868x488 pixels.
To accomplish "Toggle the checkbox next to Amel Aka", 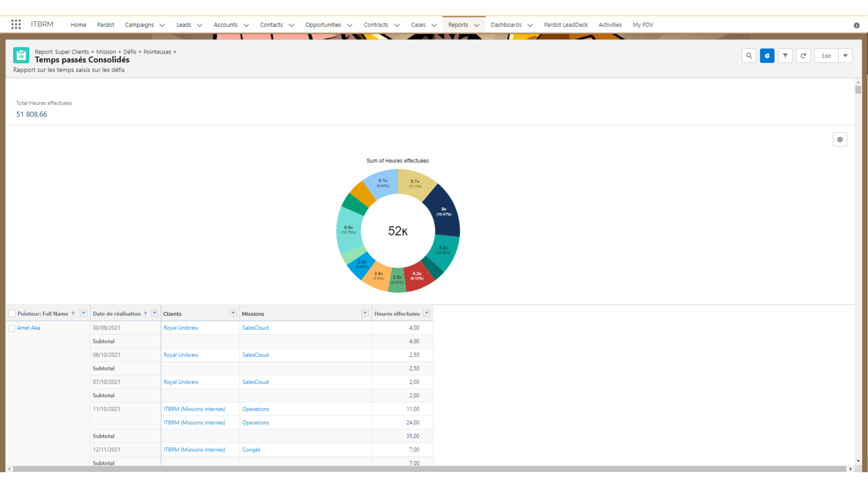I will click(x=12, y=328).
